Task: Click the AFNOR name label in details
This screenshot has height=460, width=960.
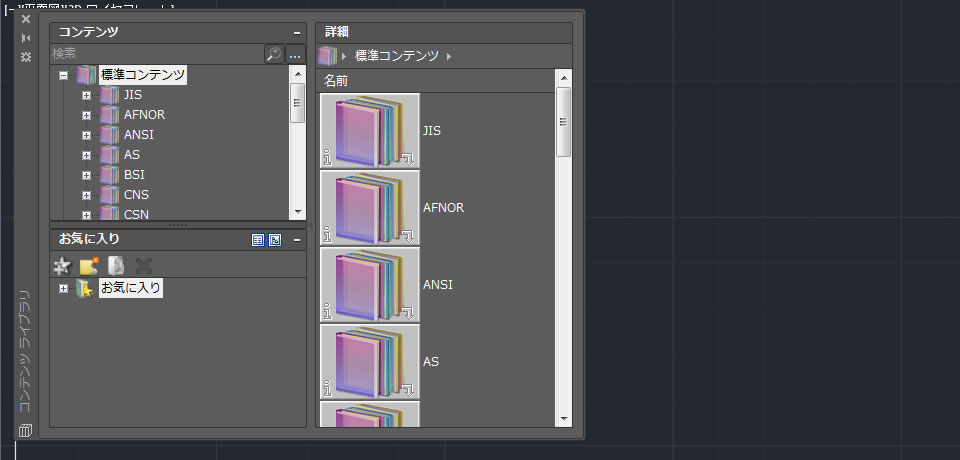Action: pos(443,208)
